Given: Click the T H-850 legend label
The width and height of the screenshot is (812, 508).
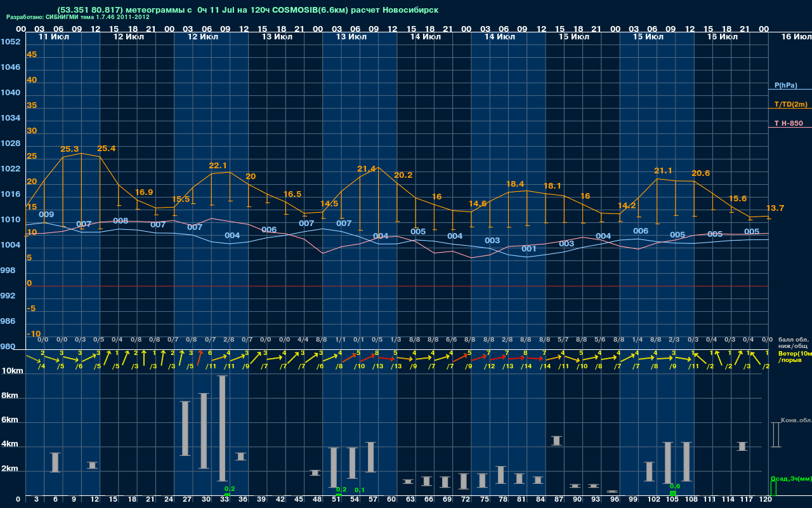Looking at the screenshot, I should pos(788,123).
